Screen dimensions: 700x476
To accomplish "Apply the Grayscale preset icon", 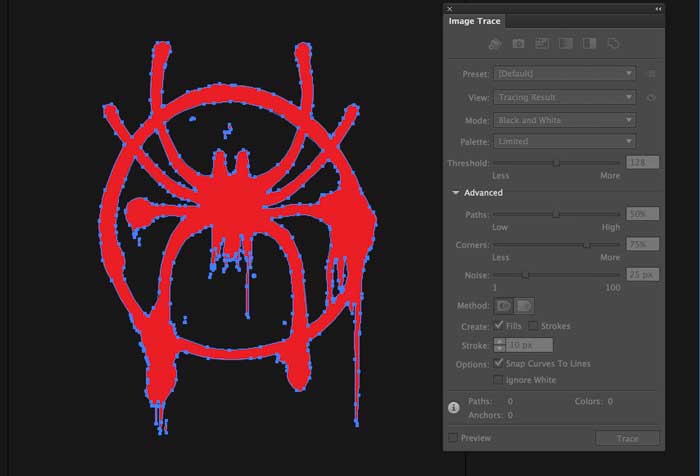I will tap(566, 43).
